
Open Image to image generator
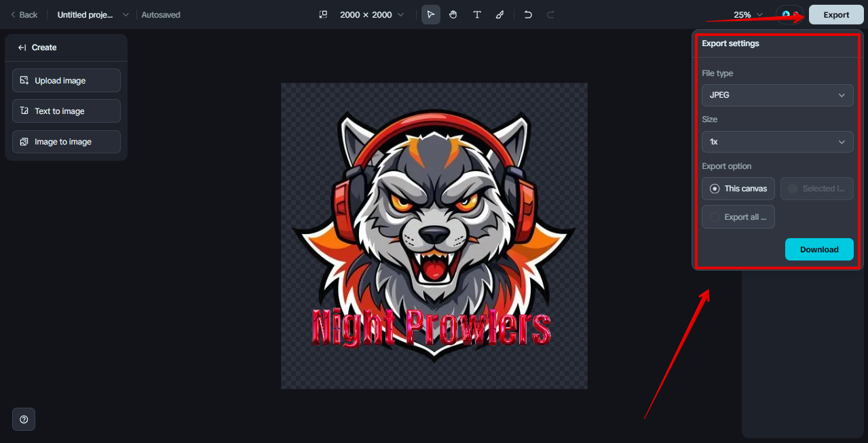click(x=67, y=141)
